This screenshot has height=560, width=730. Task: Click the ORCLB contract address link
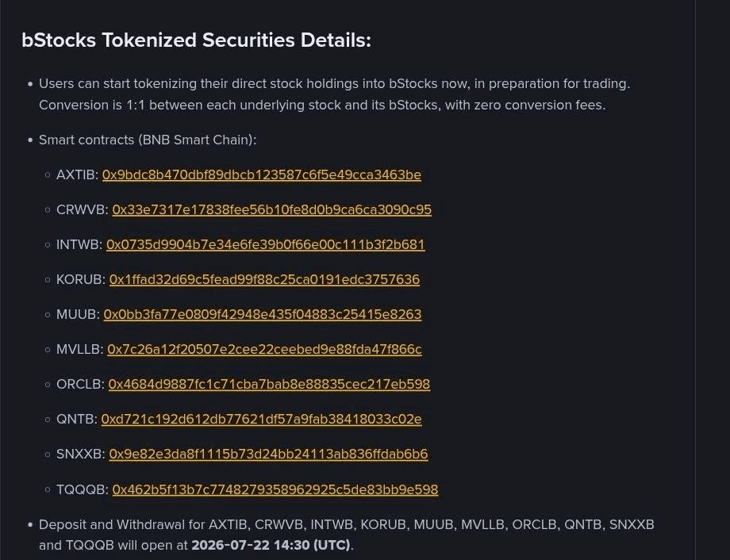[269, 384]
